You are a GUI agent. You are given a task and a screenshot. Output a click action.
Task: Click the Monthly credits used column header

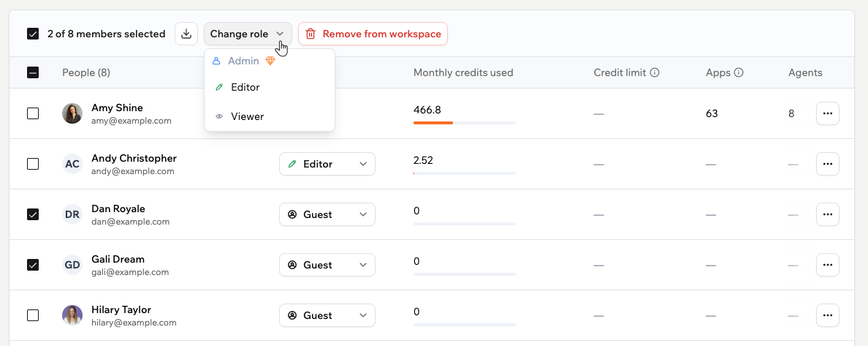(x=463, y=72)
